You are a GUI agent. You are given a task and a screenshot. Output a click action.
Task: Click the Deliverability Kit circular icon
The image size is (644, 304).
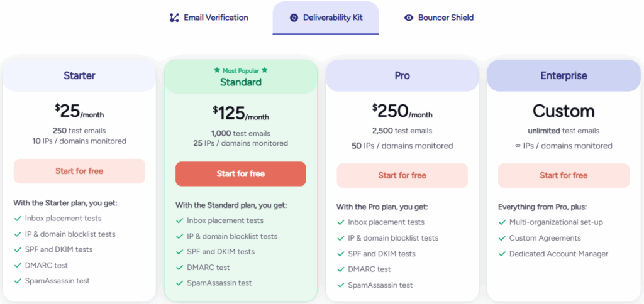(294, 18)
